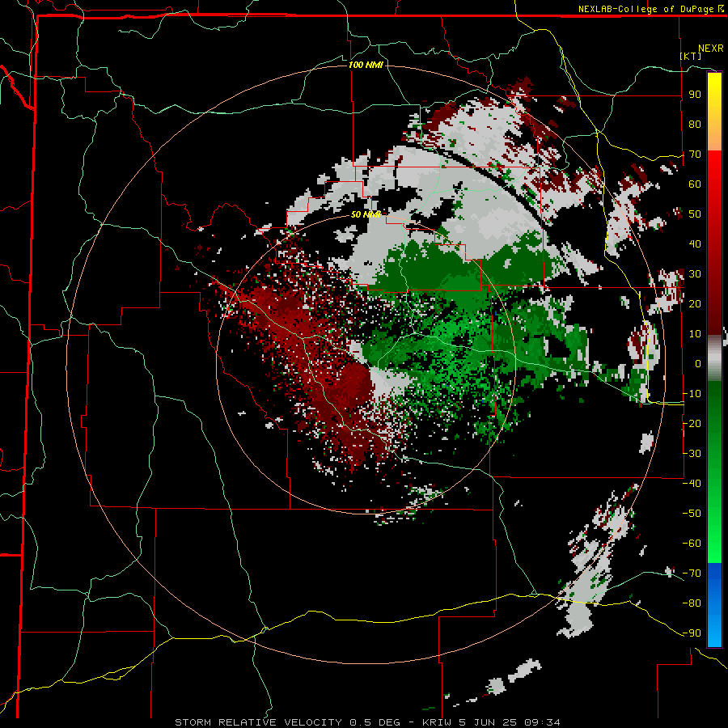The height and width of the screenshot is (728, 728).
Task: Click the positive 40 value on the velocity scale
Action: tap(695, 243)
